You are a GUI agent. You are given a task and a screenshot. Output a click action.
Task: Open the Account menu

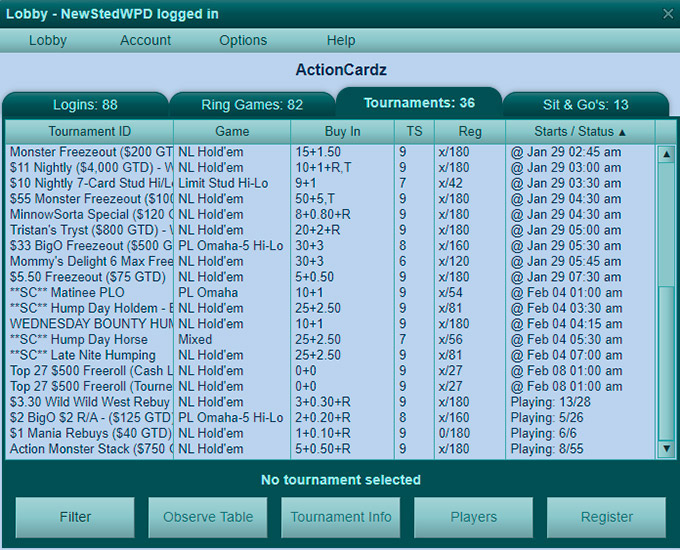pos(145,40)
